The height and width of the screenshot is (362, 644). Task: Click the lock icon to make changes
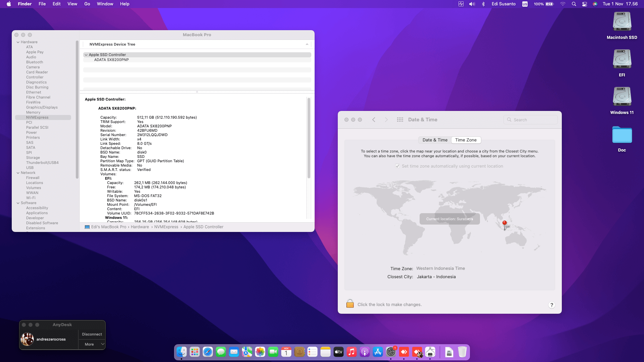(x=350, y=304)
